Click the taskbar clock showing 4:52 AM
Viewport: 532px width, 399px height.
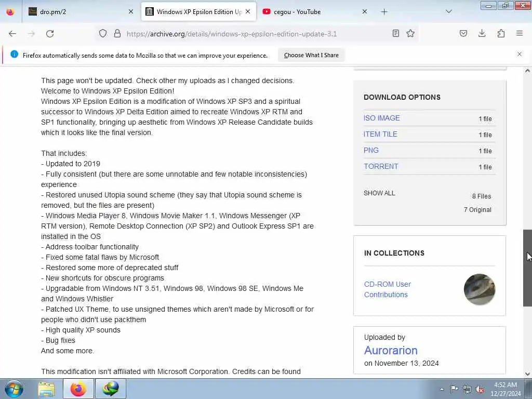(506, 389)
